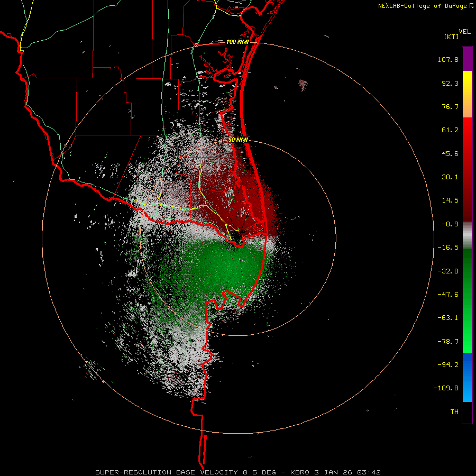Image resolution: width=476 pixels, height=476 pixels.
Task: Click the 100 NMI range ring label
Action: [237, 42]
